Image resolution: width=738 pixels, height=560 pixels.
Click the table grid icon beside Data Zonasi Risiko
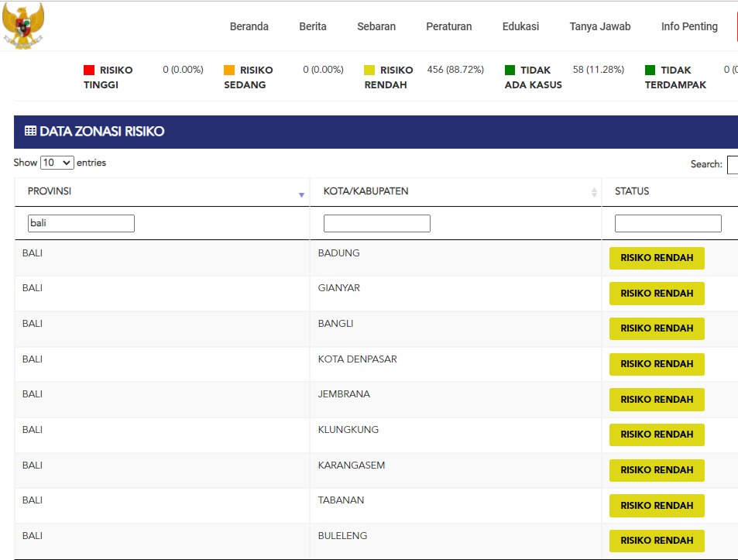30,132
